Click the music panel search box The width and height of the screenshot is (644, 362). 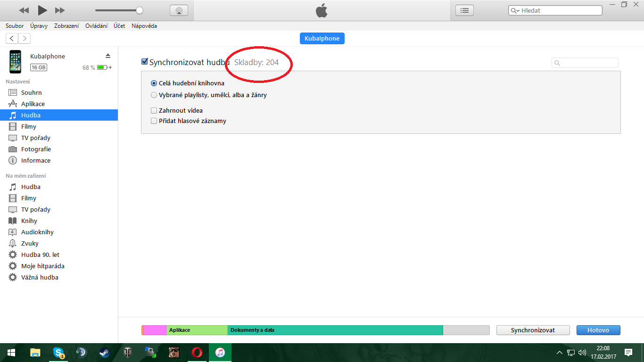[585, 63]
